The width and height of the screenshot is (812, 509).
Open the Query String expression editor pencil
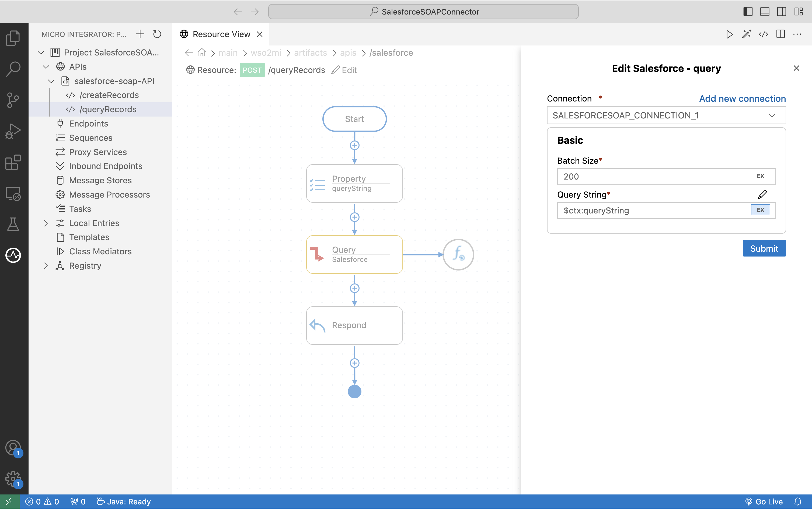point(762,195)
